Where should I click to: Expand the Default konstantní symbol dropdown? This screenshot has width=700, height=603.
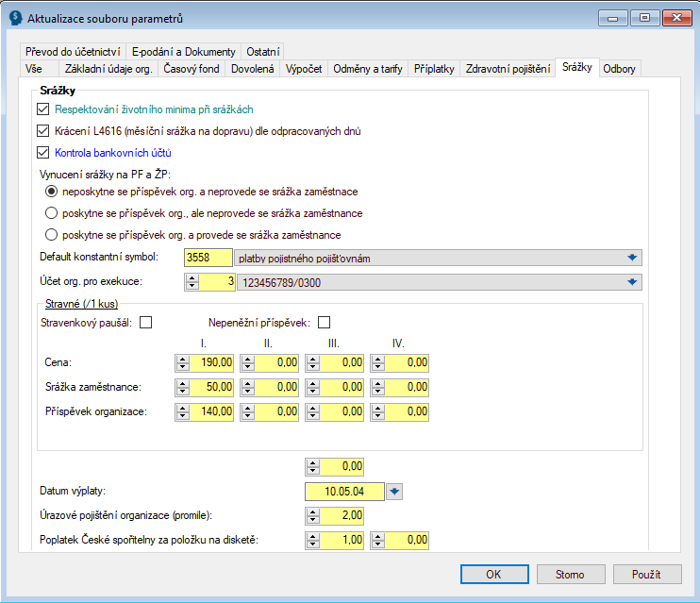coord(631,258)
